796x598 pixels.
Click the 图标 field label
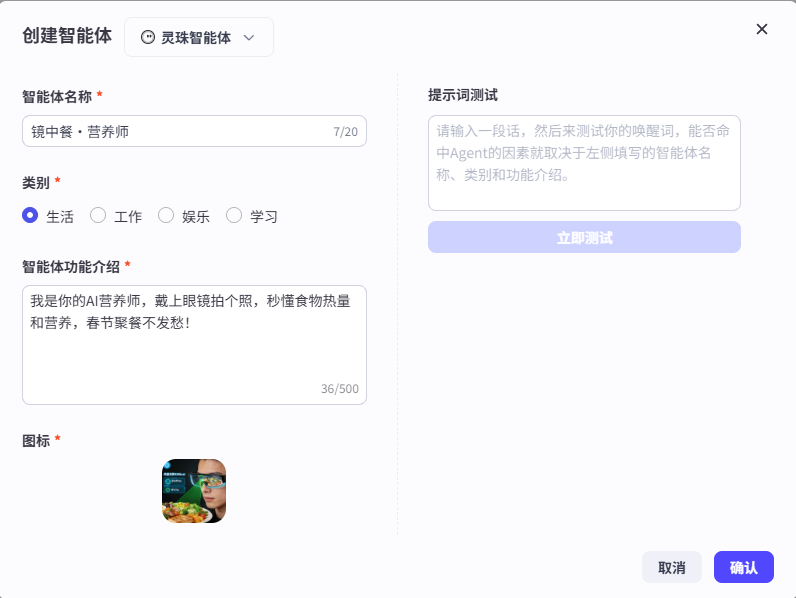36,441
